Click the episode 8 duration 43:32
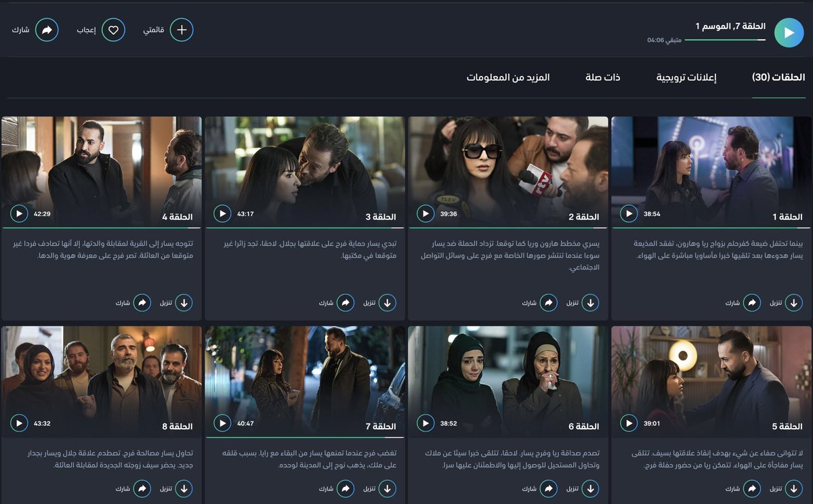Viewport: 813px width, 504px height. pyautogui.click(x=42, y=423)
